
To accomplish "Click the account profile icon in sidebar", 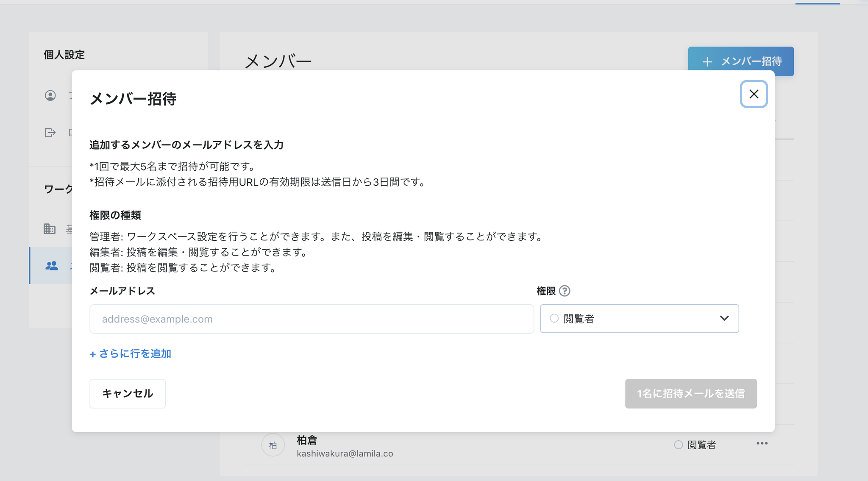I will [x=50, y=96].
